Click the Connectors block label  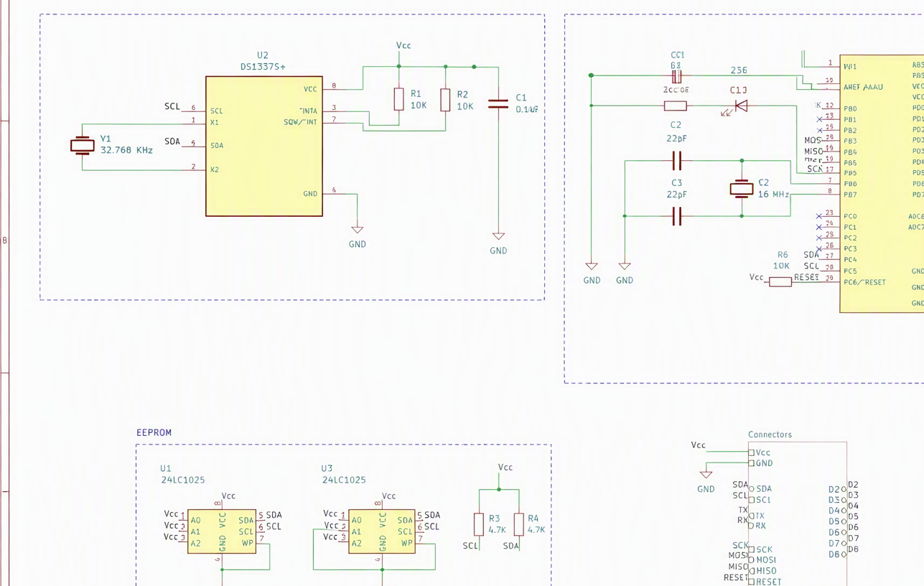coord(770,434)
